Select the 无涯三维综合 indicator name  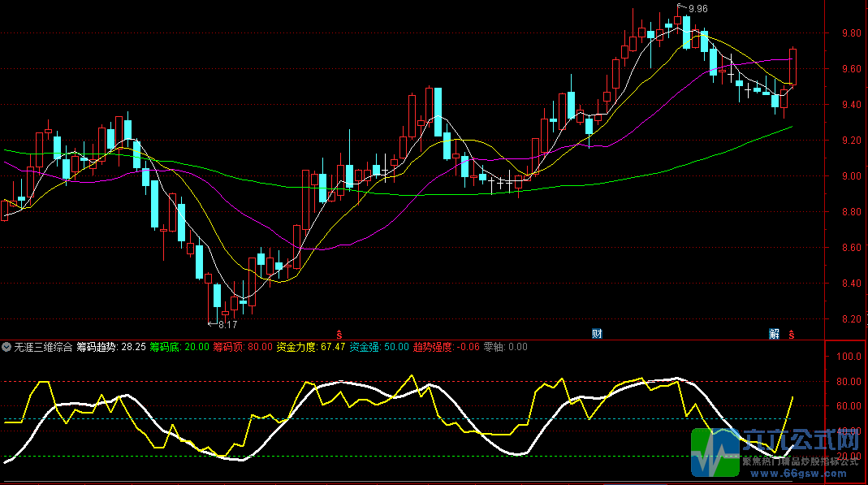(43, 347)
